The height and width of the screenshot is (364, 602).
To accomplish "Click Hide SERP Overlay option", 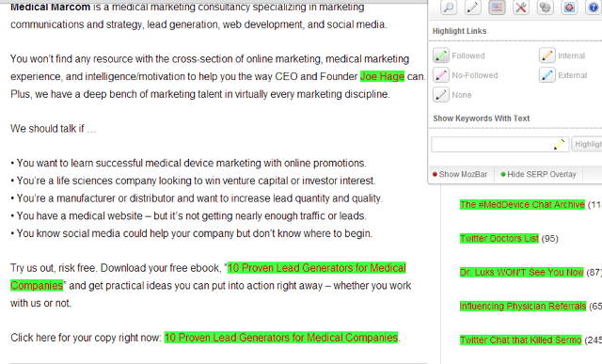I will pyautogui.click(x=538, y=174).
